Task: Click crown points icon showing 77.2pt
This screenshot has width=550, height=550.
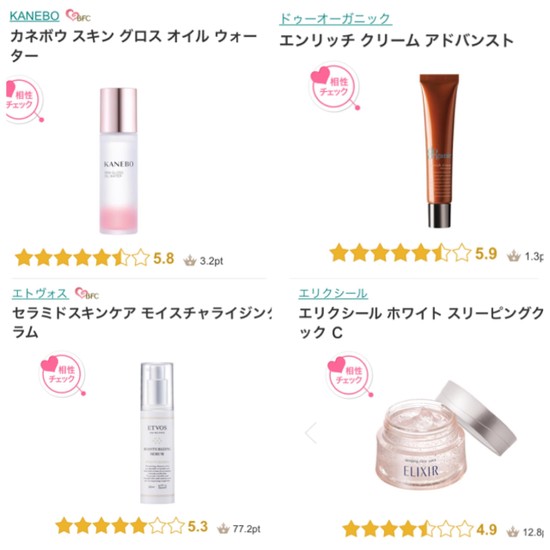Action: coord(223,528)
